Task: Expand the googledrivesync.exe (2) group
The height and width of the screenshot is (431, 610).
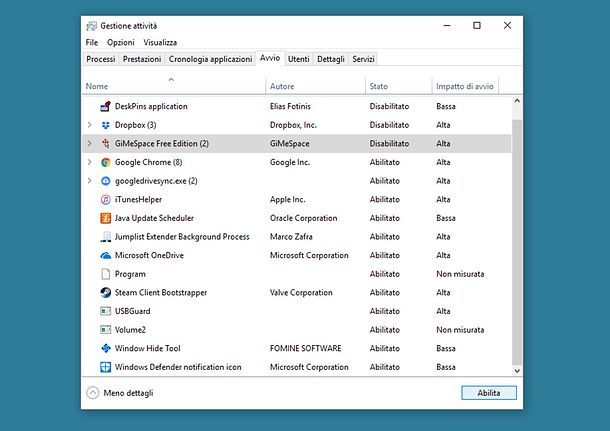Action: click(x=89, y=180)
